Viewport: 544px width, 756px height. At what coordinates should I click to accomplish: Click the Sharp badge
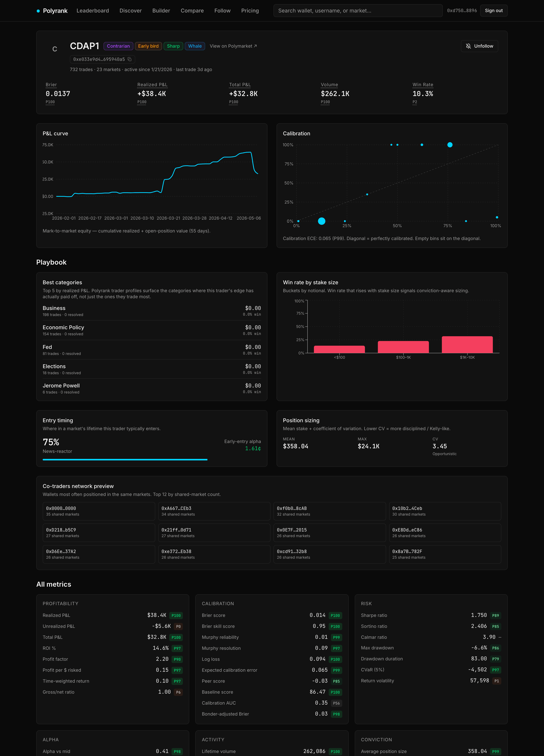click(x=173, y=46)
